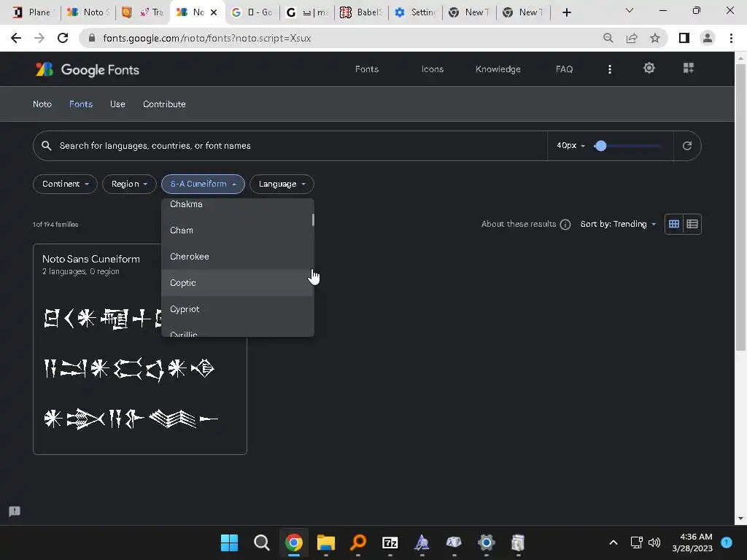The width and height of the screenshot is (747, 560).
Task: Collapse the S-A Cuneiform script dropdown
Action: (203, 184)
